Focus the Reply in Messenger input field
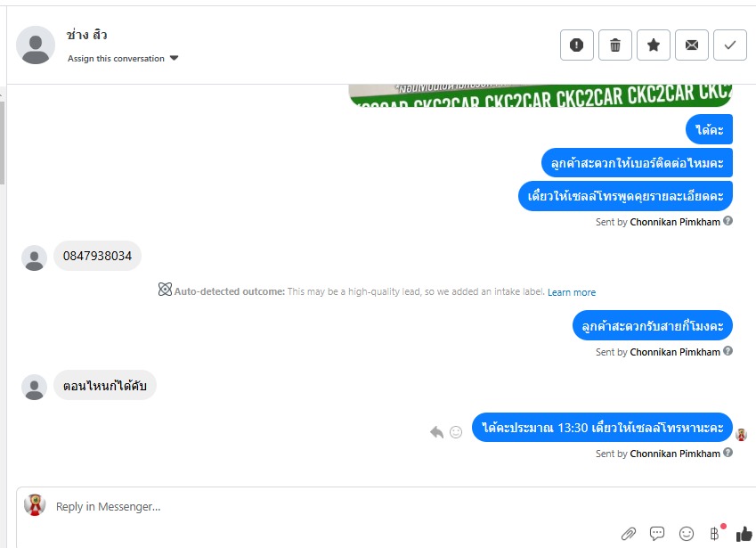The image size is (756, 548). click(337, 506)
